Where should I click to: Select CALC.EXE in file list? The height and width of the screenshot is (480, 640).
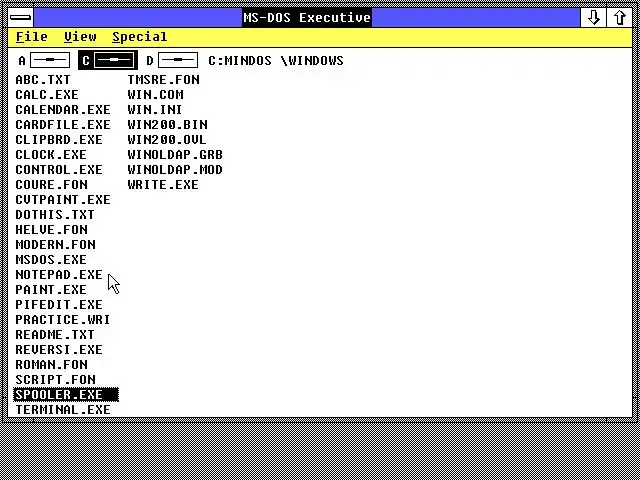coord(47,95)
